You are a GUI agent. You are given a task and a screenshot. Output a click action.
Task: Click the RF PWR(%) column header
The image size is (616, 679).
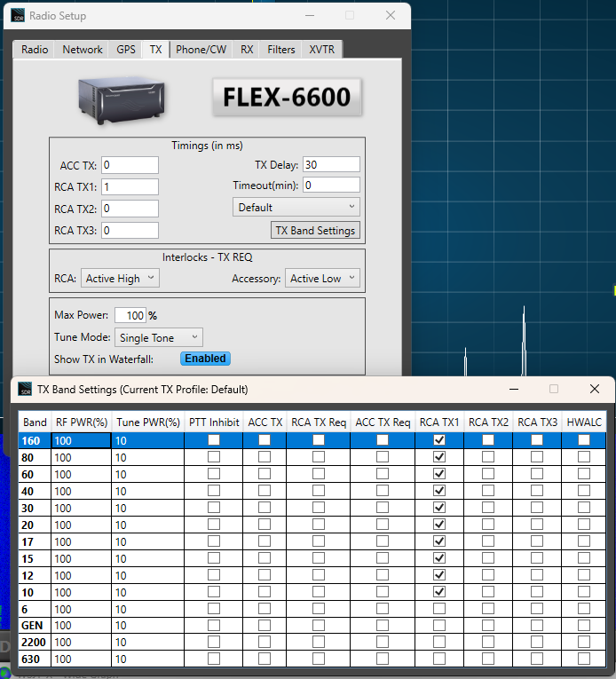[82, 422]
